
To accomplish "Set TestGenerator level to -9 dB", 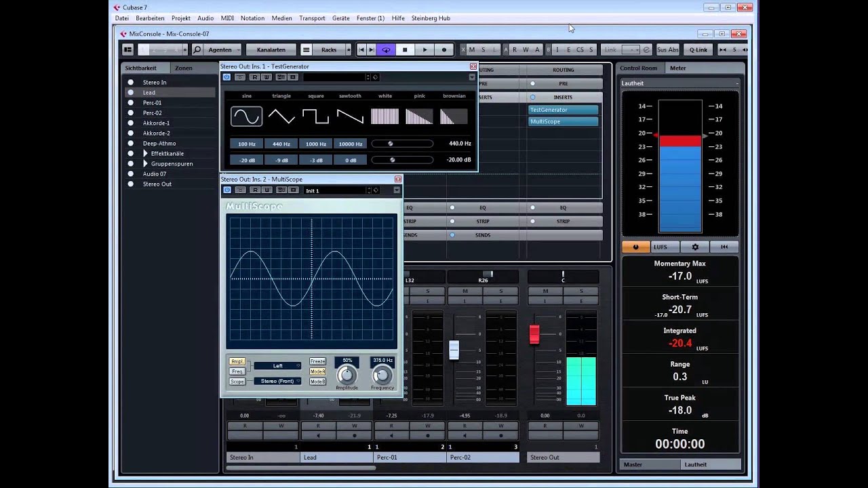I will tap(281, 160).
